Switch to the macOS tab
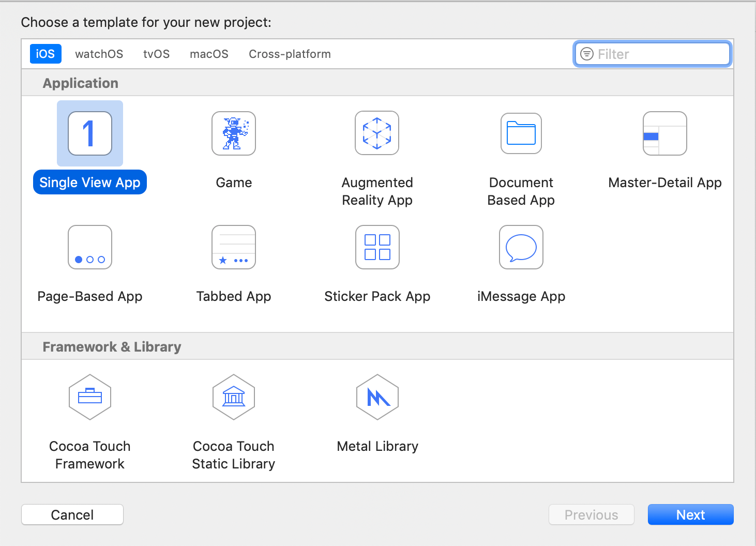 pos(209,54)
